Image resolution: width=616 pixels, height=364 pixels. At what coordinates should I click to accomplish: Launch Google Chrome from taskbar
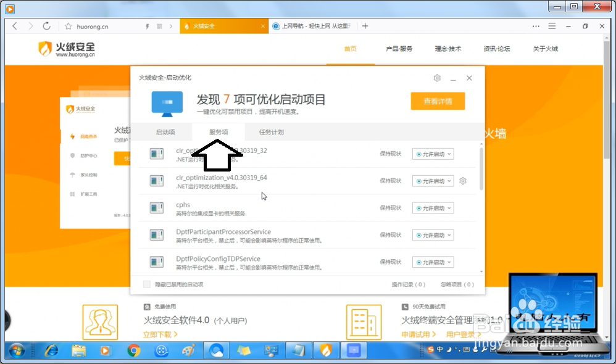click(133, 350)
